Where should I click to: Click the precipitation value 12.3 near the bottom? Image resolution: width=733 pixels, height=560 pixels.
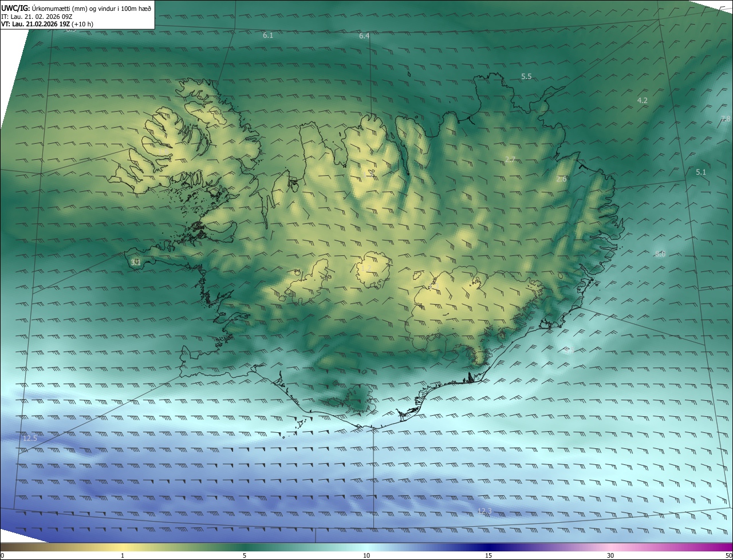(484, 511)
